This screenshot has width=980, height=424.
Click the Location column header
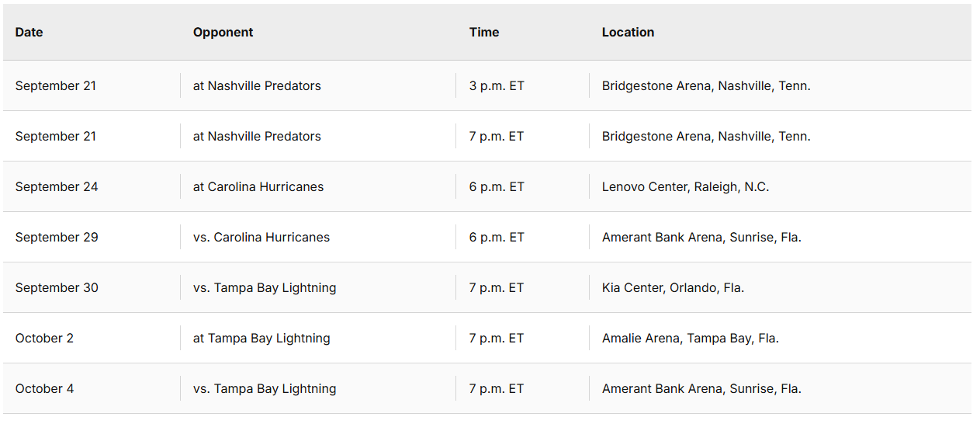[x=628, y=33]
